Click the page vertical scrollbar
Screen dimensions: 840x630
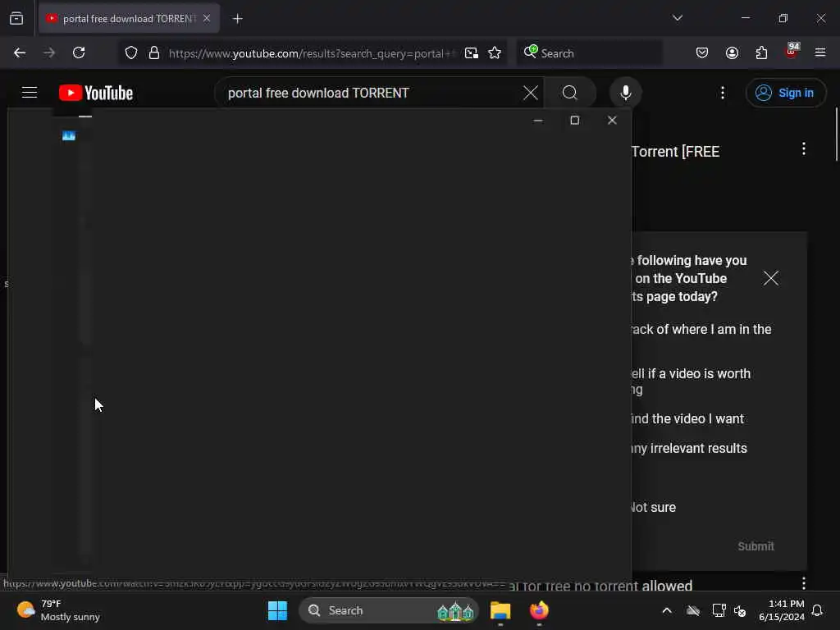click(x=836, y=134)
